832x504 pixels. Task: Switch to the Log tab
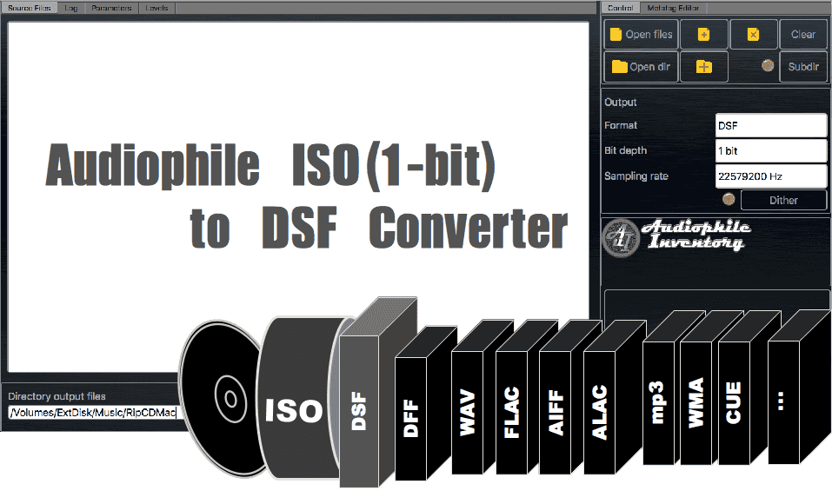pyautogui.click(x=71, y=8)
